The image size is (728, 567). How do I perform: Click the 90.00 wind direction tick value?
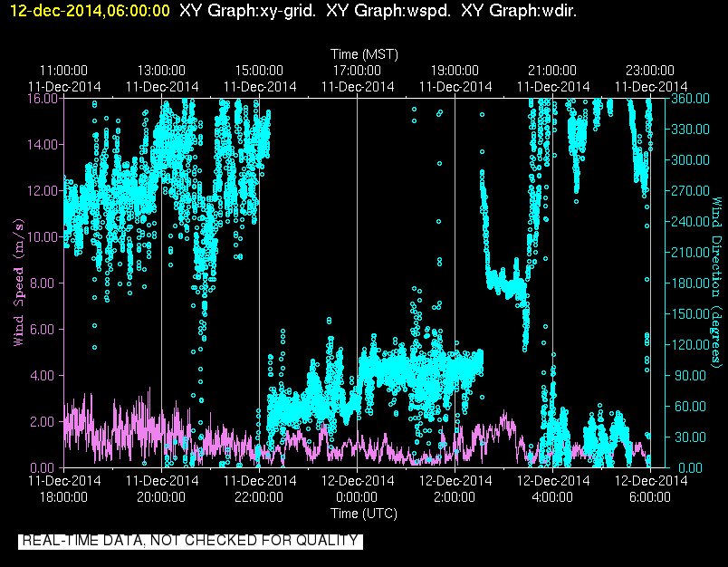[690, 375]
